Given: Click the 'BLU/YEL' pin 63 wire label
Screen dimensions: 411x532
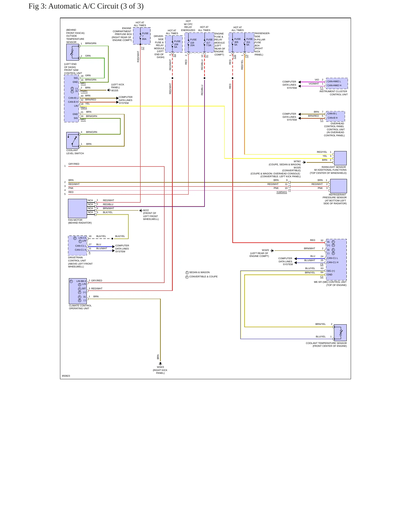Looking at the screenshot, I should pos(310,268).
